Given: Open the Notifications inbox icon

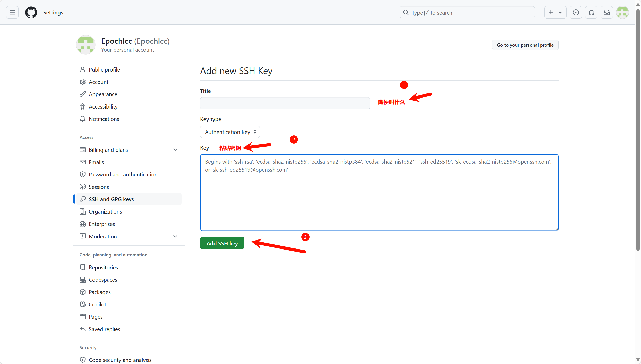Looking at the screenshot, I should pyautogui.click(x=607, y=12).
